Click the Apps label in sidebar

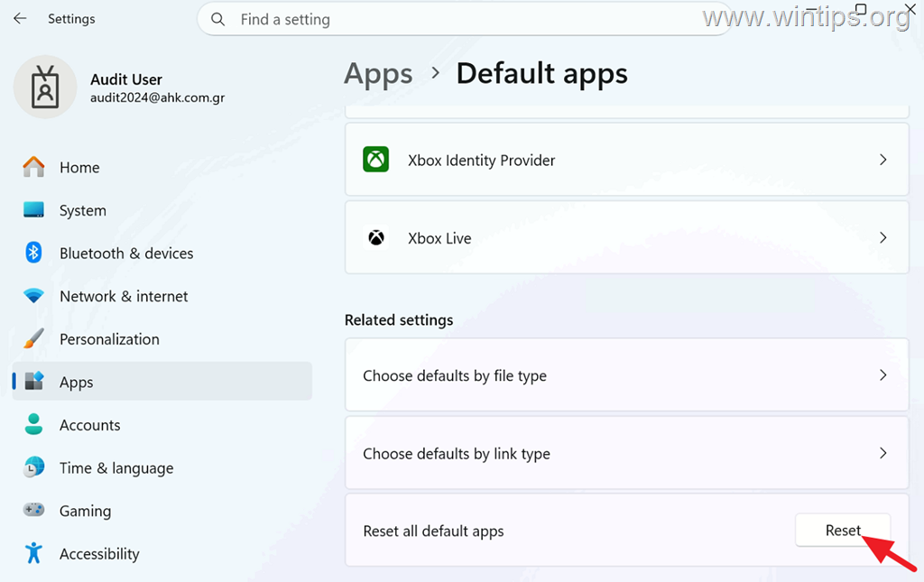[76, 383]
